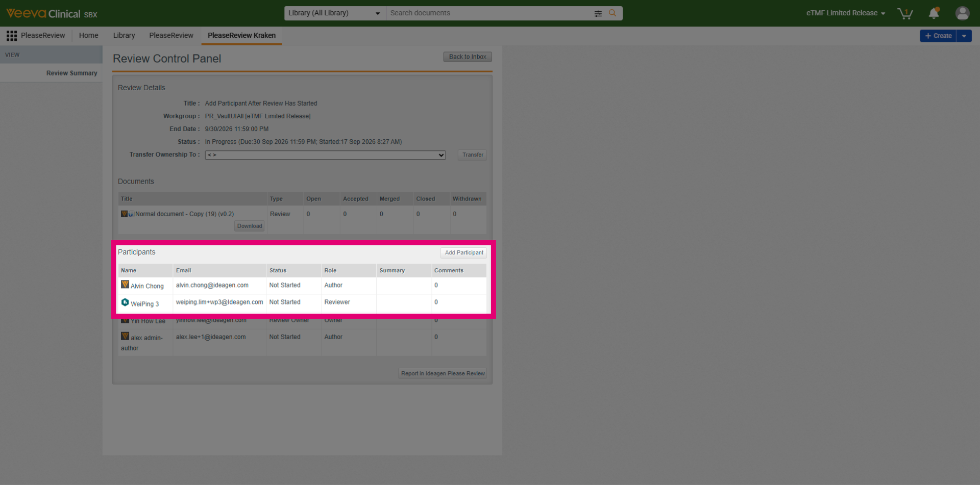Click Back to Inbox

468,57
